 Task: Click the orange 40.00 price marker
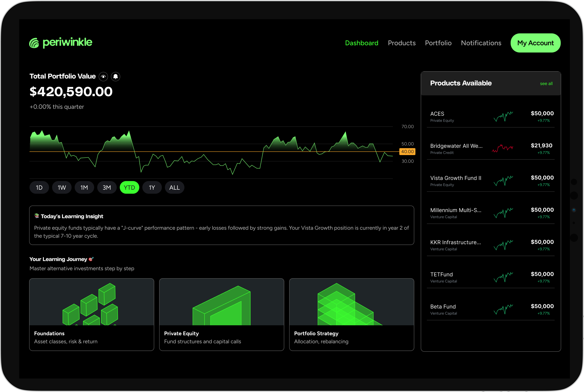coord(407,152)
